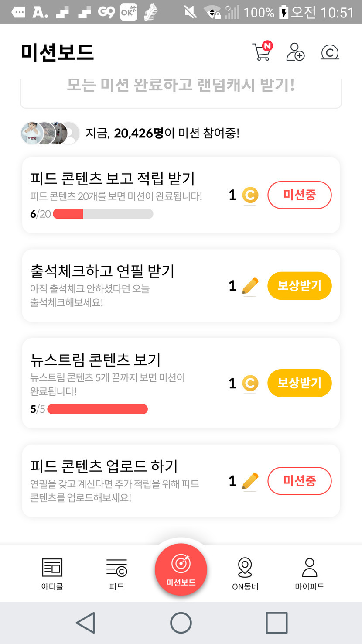Open the 아티클 tab

pos(52,573)
